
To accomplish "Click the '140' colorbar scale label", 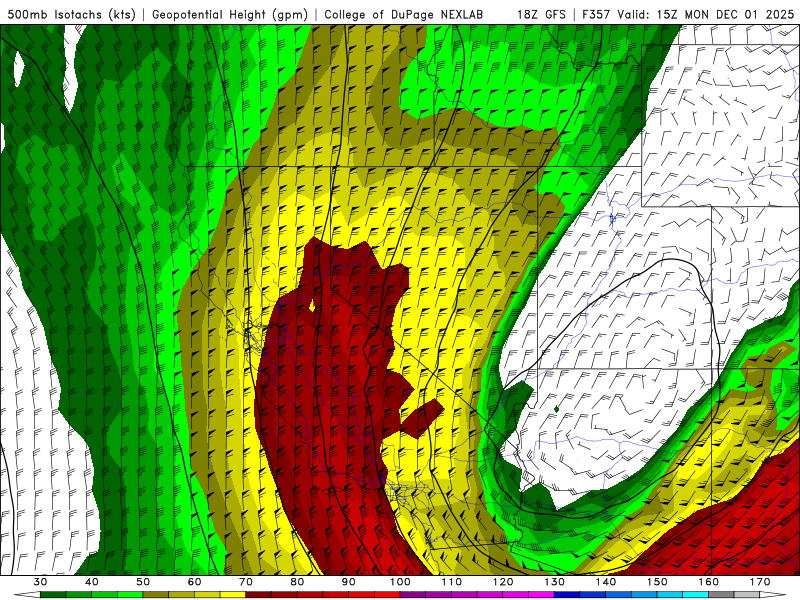I will (x=606, y=582).
